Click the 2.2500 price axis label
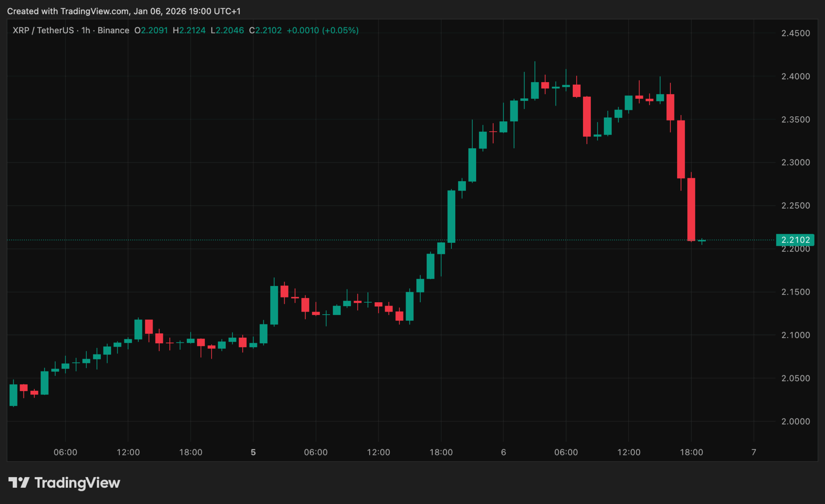The height and width of the screenshot is (504, 825). [796, 206]
